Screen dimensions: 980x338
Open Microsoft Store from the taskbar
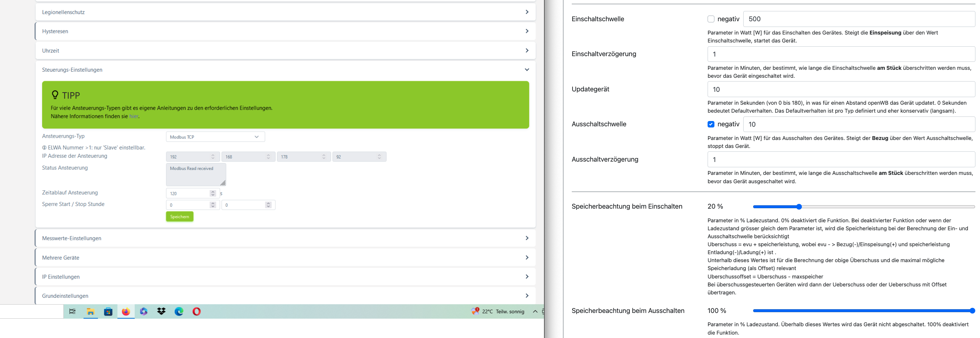tap(109, 312)
